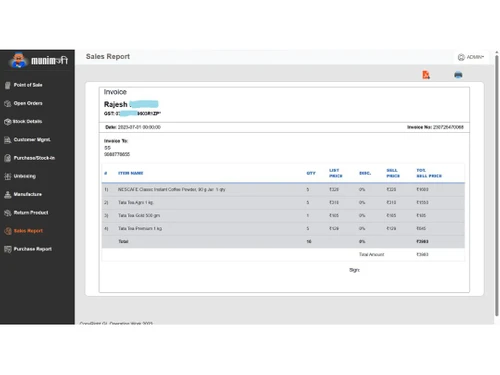Open Point of Sale menu item
The height and width of the screenshot is (375, 500).
pyautogui.click(x=28, y=85)
